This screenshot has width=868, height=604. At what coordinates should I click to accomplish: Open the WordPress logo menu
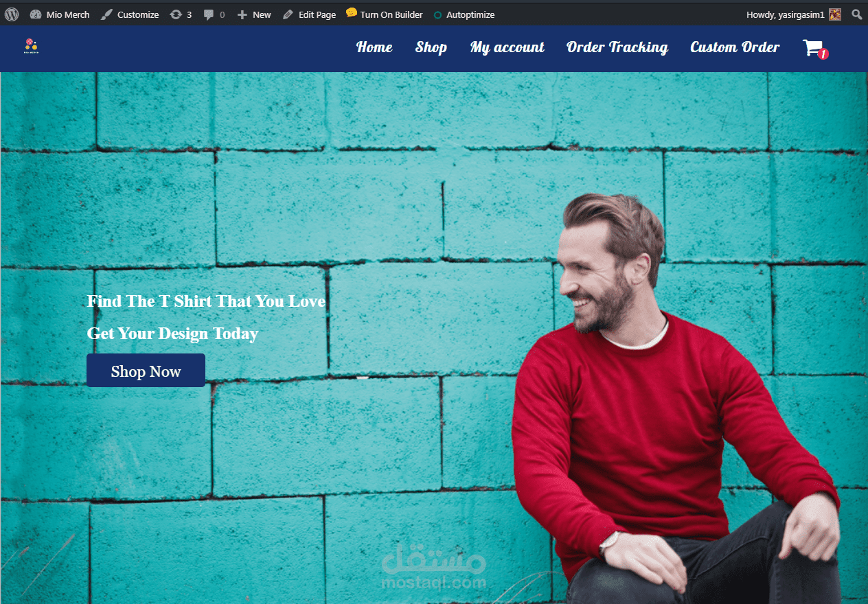point(12,14)
